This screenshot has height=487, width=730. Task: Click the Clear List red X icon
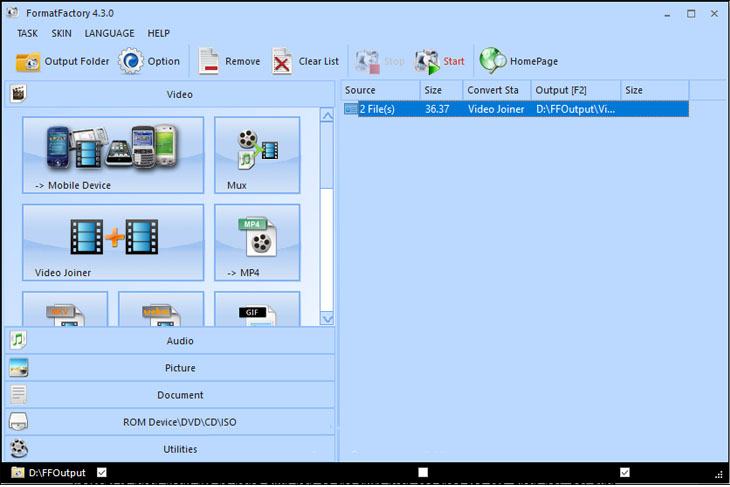click(282, 61)
